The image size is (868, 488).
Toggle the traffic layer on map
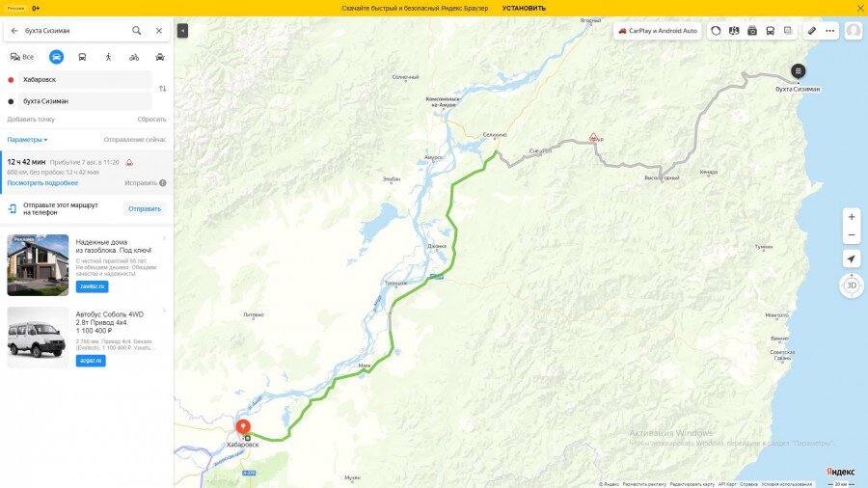716,31
